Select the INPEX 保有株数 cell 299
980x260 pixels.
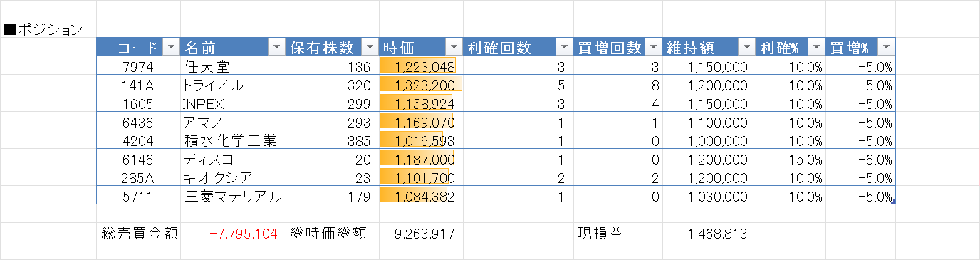tap(332, 103)
